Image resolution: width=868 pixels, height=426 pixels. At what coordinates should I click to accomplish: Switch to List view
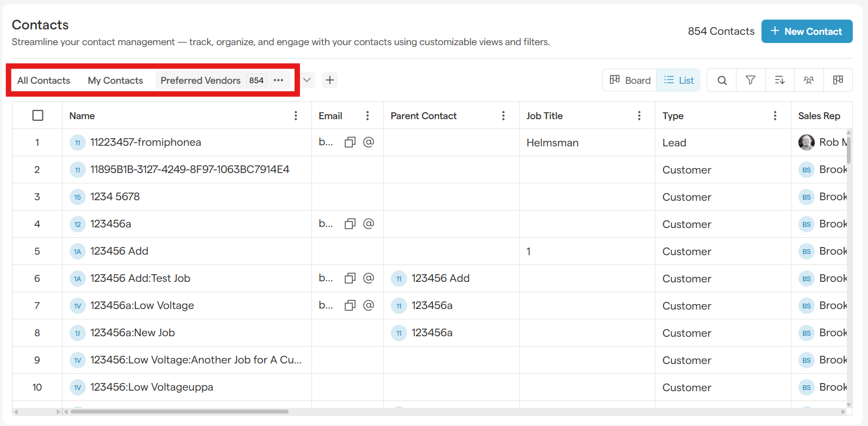678,81
